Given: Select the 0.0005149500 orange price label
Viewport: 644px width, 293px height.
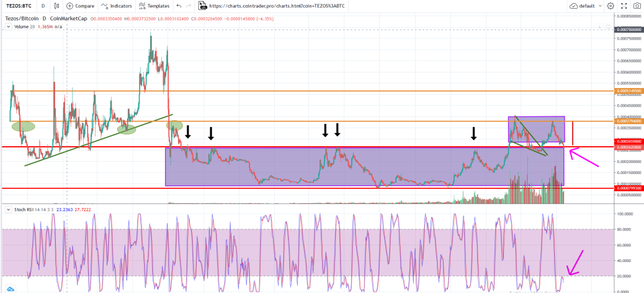Looking at the screenshot, I should (628, 90).
